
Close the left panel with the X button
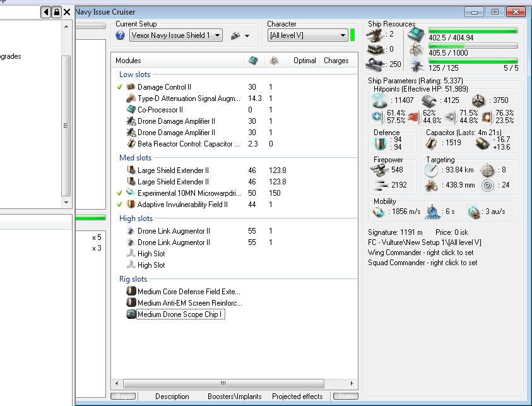point(67,13)
